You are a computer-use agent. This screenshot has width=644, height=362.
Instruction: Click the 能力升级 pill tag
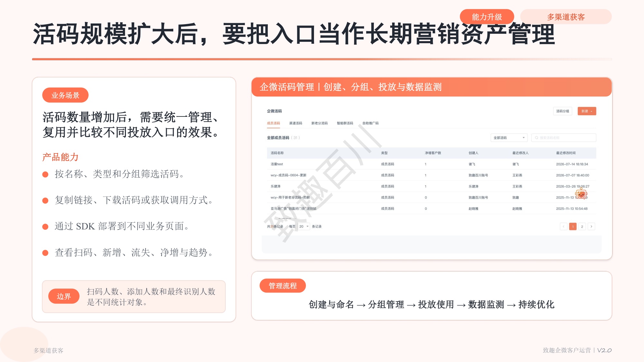click(x=487, y=17)
